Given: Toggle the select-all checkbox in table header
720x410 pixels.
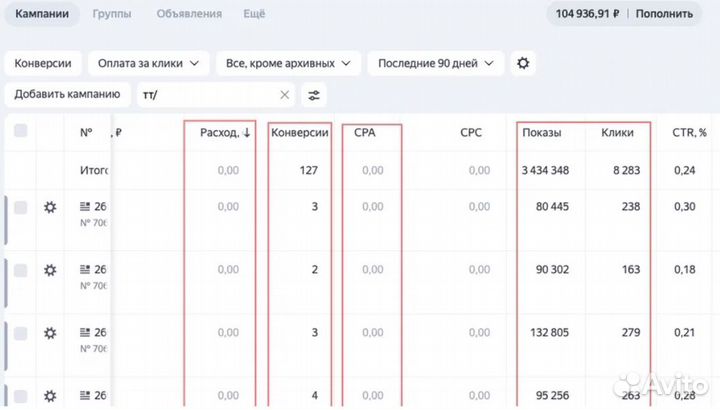Looking at the screenshot, I should tap(21, 131).
